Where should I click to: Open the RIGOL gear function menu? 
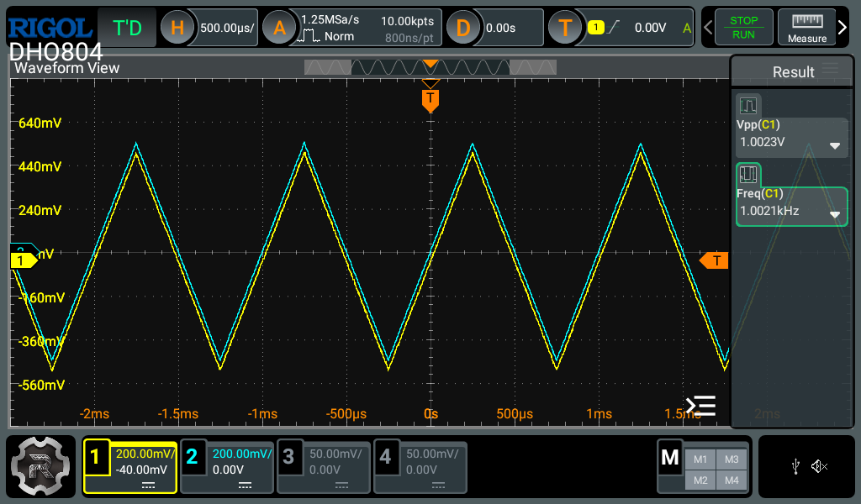41,466
